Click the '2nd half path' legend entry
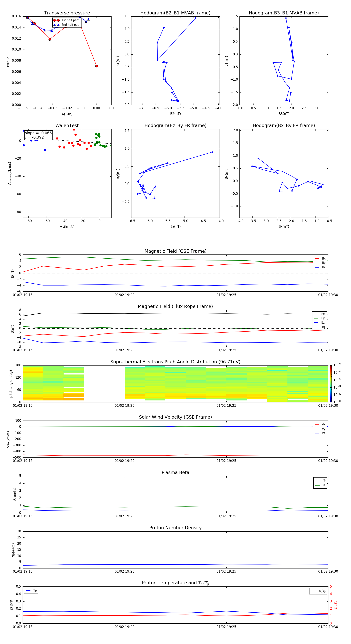 click(67, 25)
